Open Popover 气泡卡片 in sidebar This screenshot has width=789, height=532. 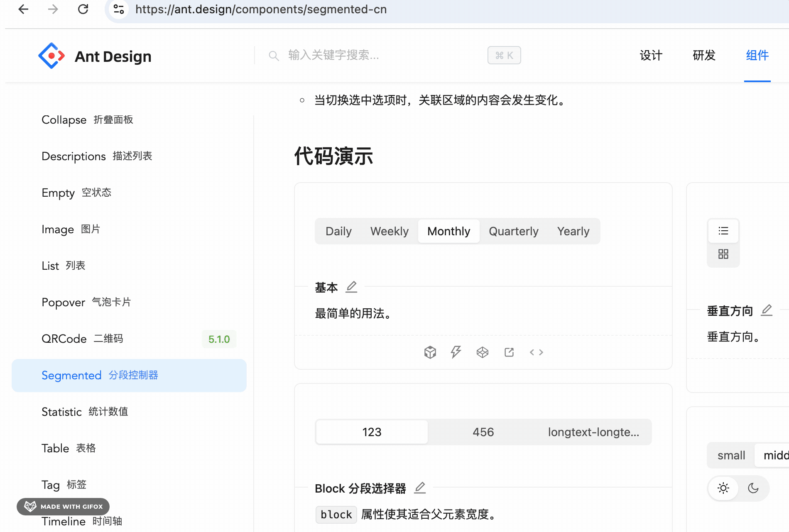129,303
